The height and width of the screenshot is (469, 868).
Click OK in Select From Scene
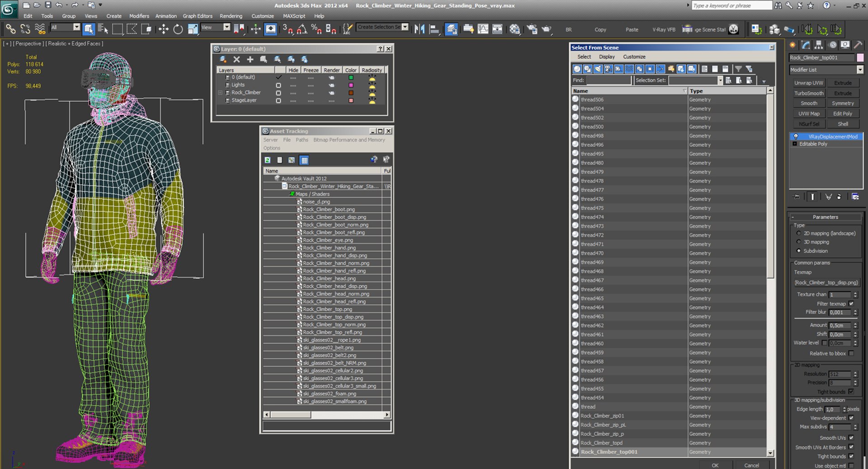715,465
